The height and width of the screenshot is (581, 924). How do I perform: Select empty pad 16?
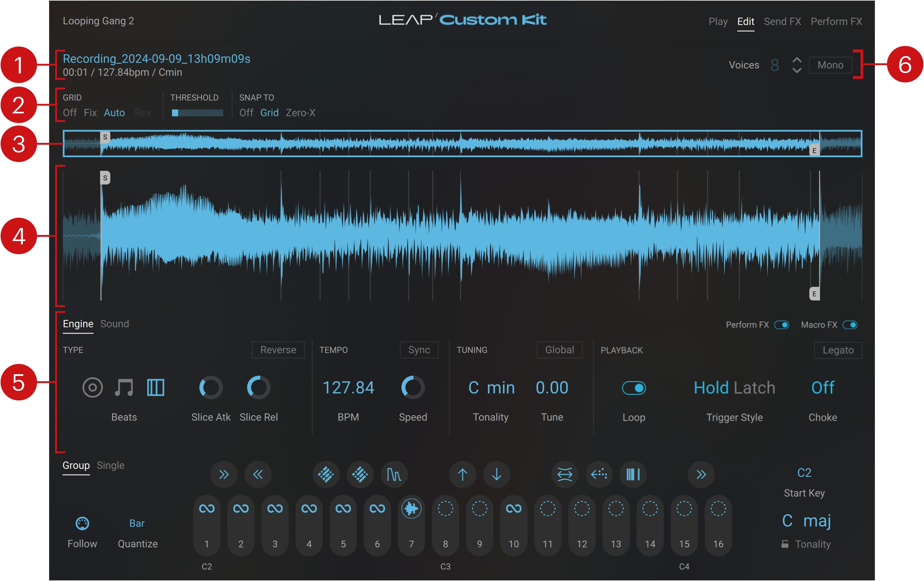tap(718, 525)
